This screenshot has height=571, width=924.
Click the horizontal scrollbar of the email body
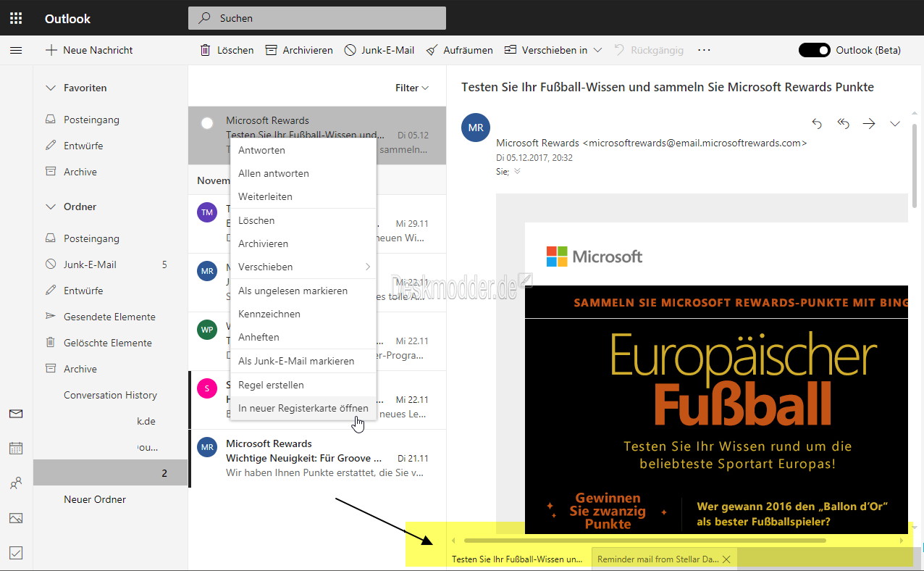644,540
